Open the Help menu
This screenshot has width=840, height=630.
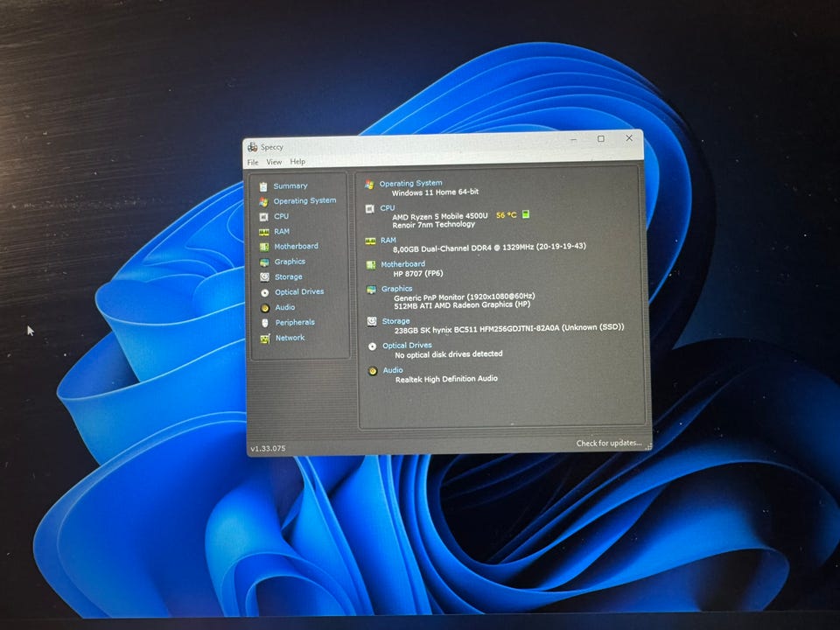[x=297, y=161]
